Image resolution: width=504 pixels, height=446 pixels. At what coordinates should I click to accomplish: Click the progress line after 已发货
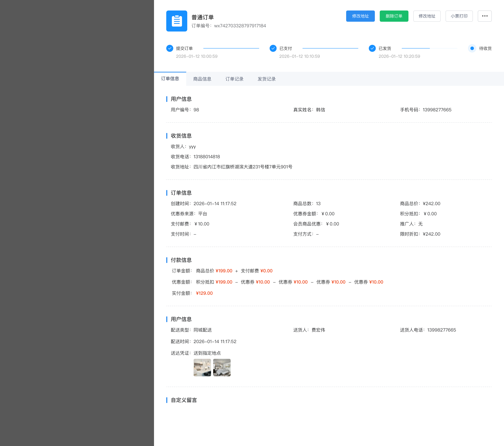(x=429, y=48)
